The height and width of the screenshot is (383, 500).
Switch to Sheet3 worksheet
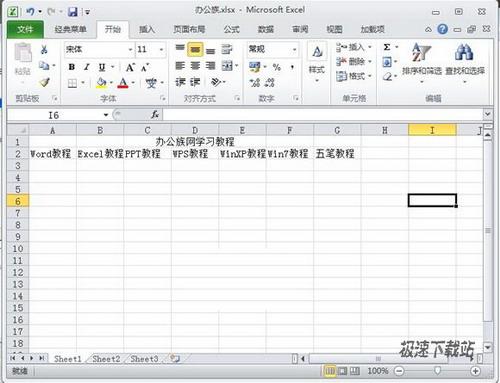click(x=144, y=359)
